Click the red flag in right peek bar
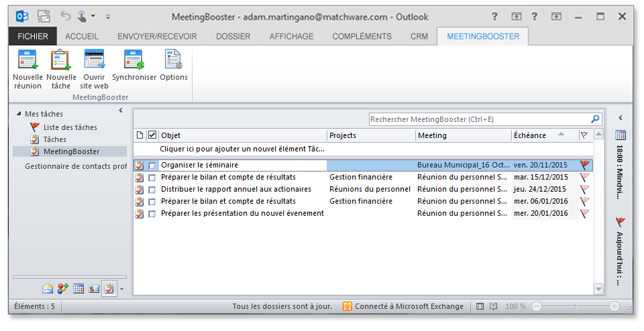 620,222
